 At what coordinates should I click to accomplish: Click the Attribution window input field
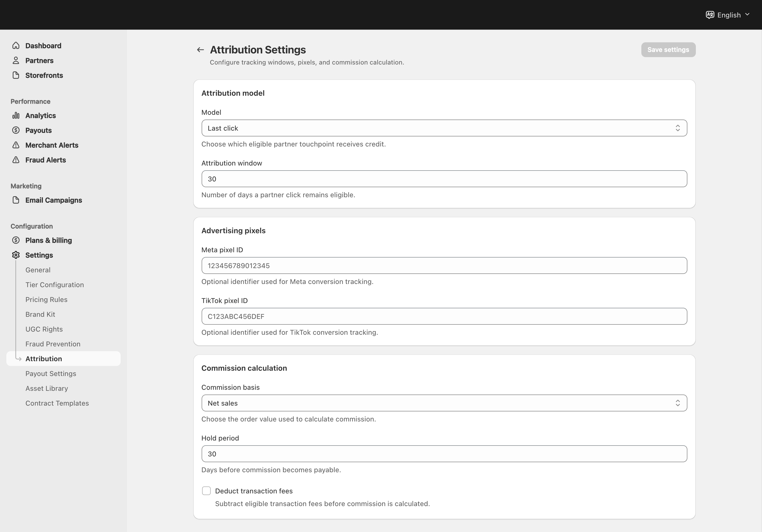coord(444,179)
